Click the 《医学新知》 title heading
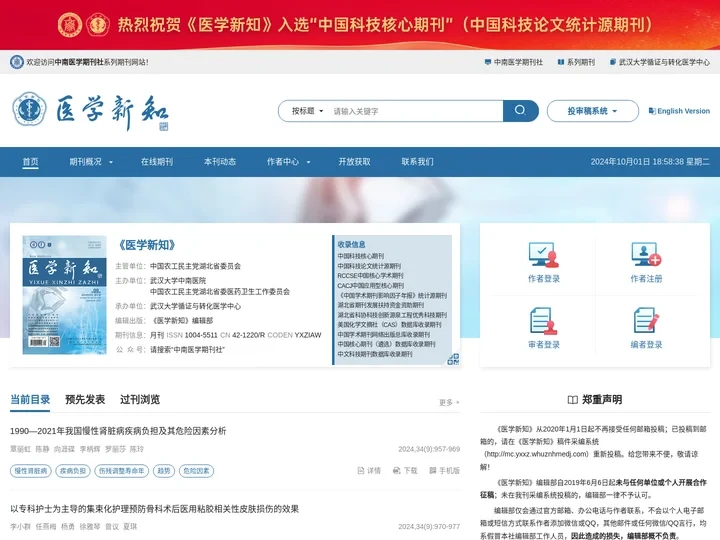Viewport: 720px width, 540px height. click(146, 245)
